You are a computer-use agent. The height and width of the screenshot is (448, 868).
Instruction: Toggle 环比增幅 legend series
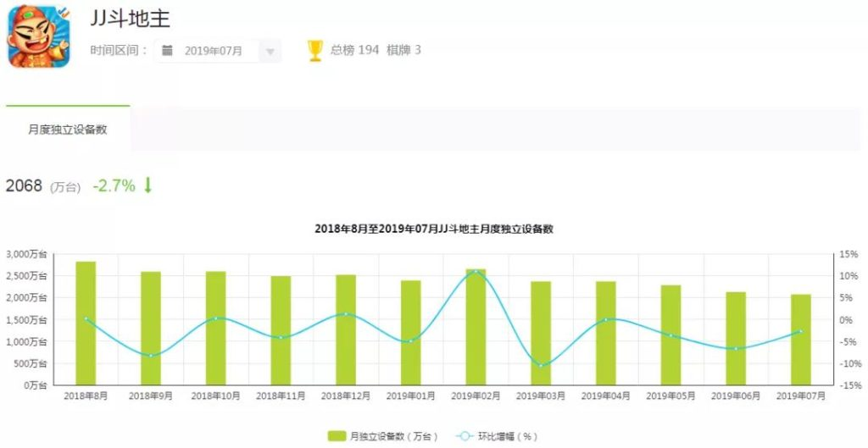[497, 436]
